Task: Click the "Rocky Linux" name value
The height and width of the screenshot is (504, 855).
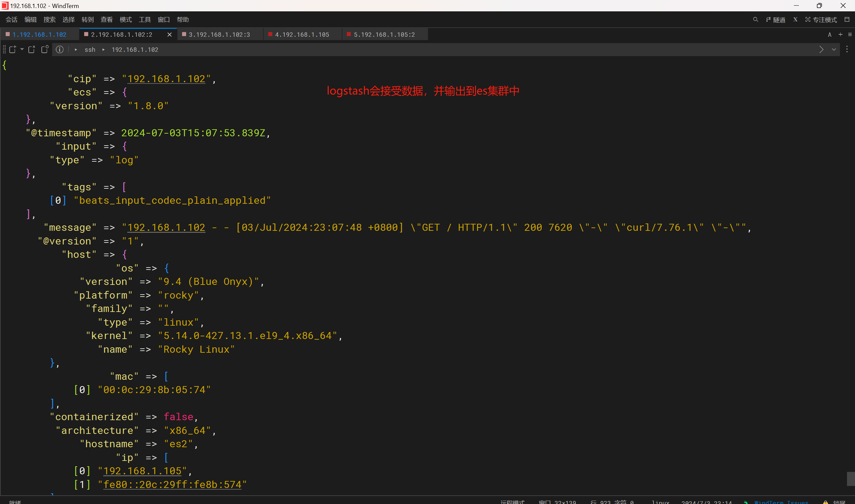Action: (x=196, y=349)
